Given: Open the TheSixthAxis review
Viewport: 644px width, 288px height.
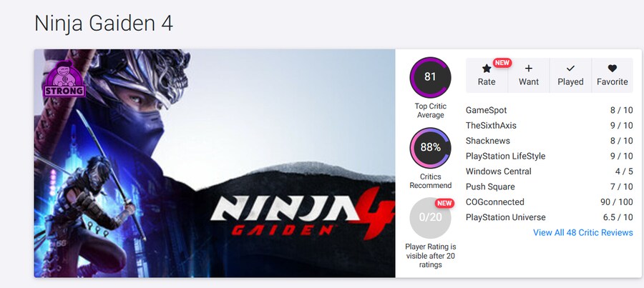Looking at the screenshot, I should point(491,126).
